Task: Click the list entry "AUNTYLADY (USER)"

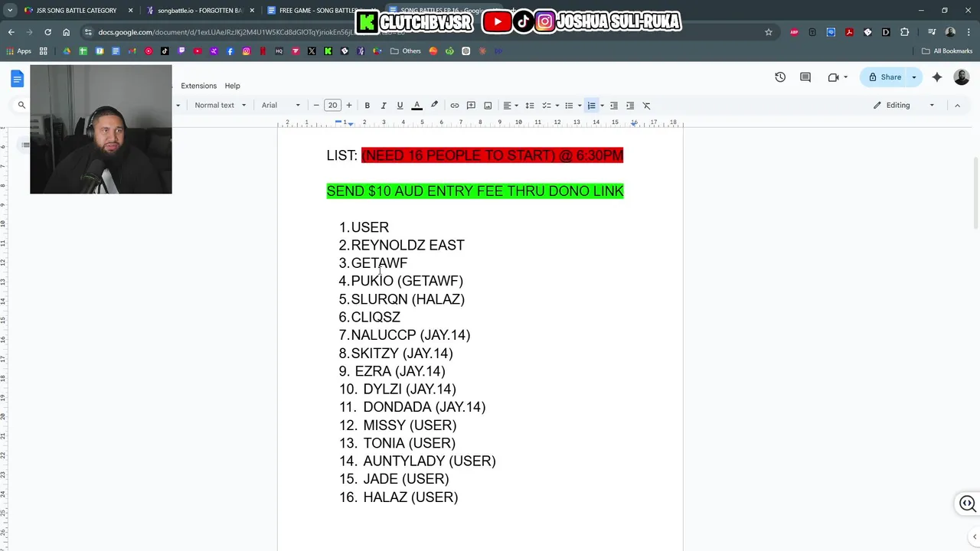Action: pos(430,461)
